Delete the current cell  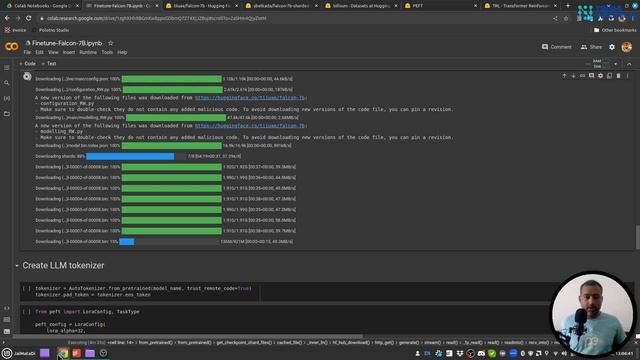(x=618, y=76)
